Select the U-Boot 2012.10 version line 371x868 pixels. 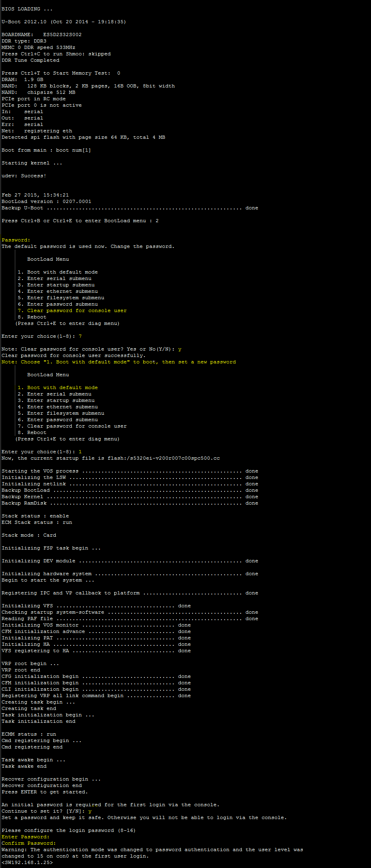click(64, 22)
